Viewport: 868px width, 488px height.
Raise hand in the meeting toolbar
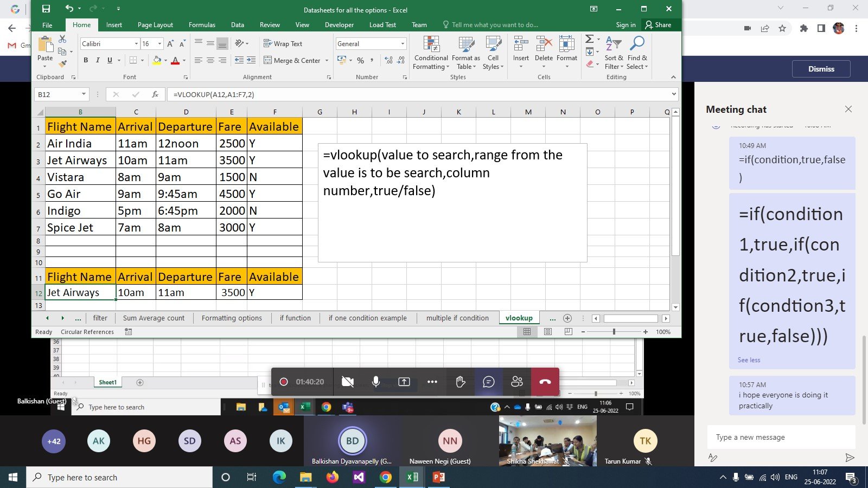pos(461,382)
